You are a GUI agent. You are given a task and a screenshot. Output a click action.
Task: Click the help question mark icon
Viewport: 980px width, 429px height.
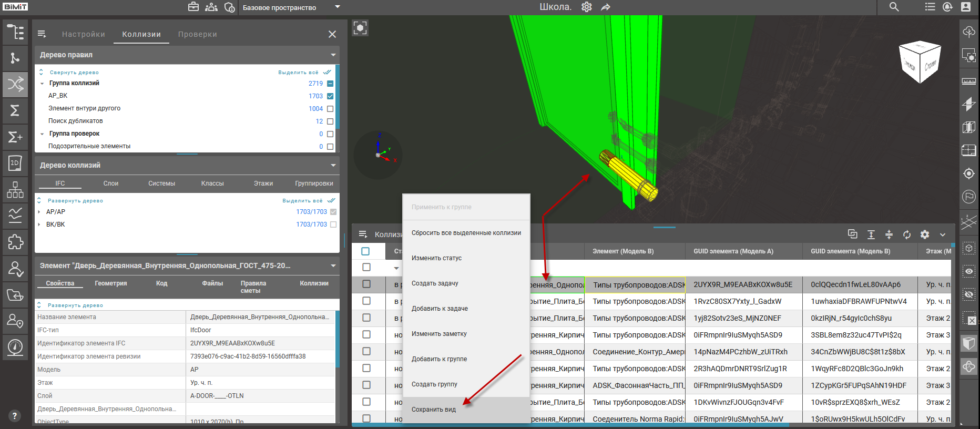(15, 416)
